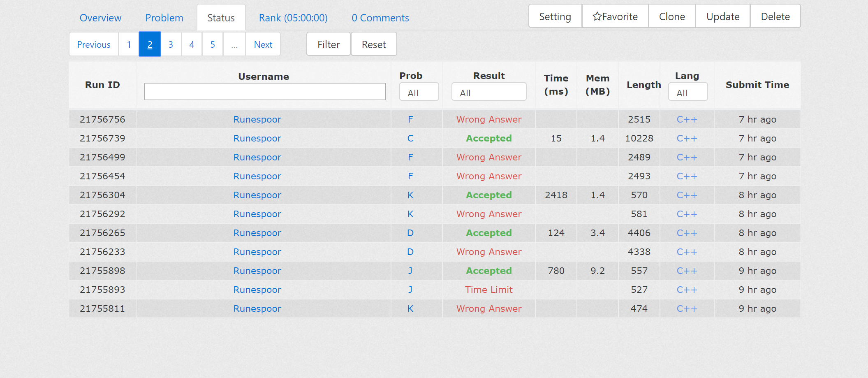Open the Lang filter dropdown
The image size is (868, 378).
click(x=687, y=93)
